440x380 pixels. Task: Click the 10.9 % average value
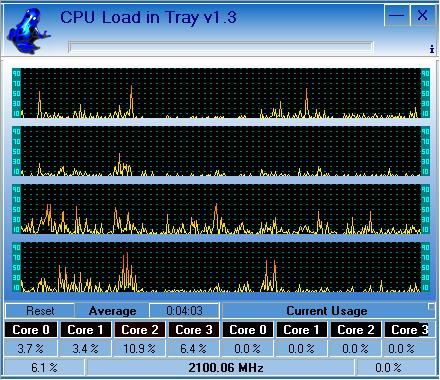pyautogui.click(x=140, y=349)
